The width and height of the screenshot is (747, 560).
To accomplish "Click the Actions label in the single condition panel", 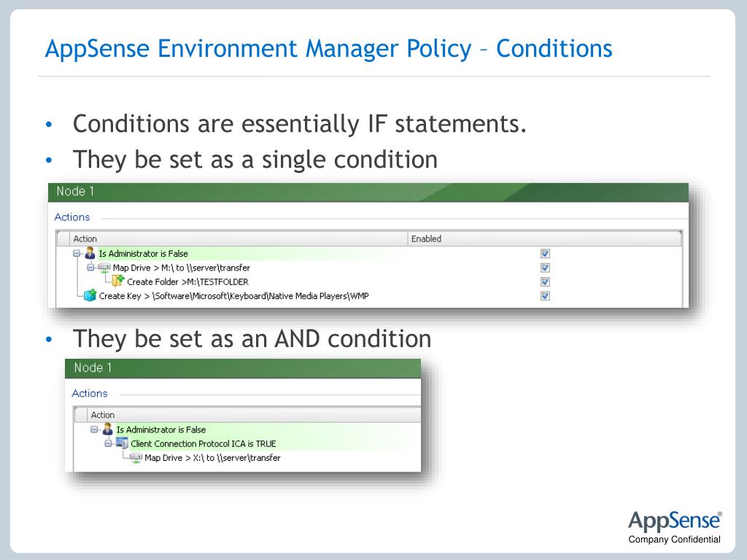I will (72, 217).
